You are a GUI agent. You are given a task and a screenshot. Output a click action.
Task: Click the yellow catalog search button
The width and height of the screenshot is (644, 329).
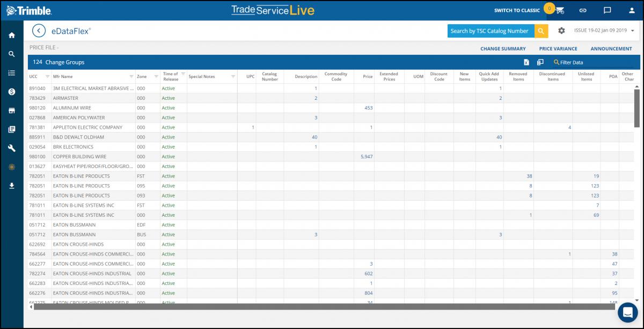[541, 31]
